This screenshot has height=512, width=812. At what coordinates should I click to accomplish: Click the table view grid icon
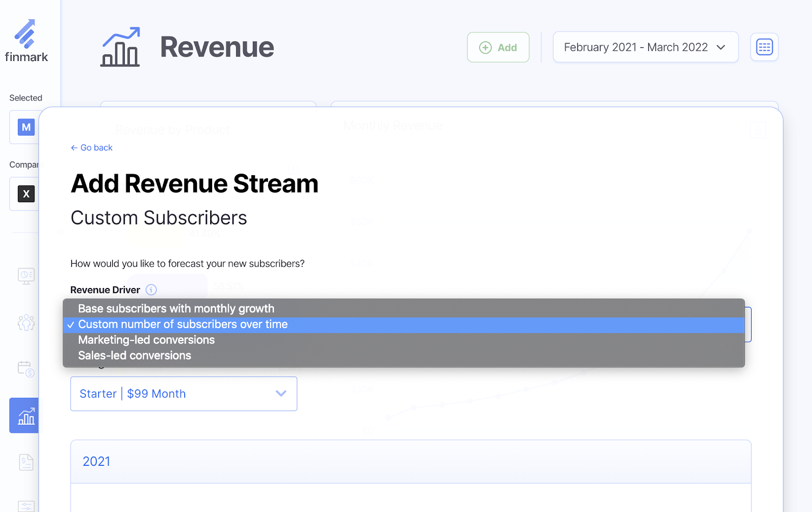coord(764,47)
